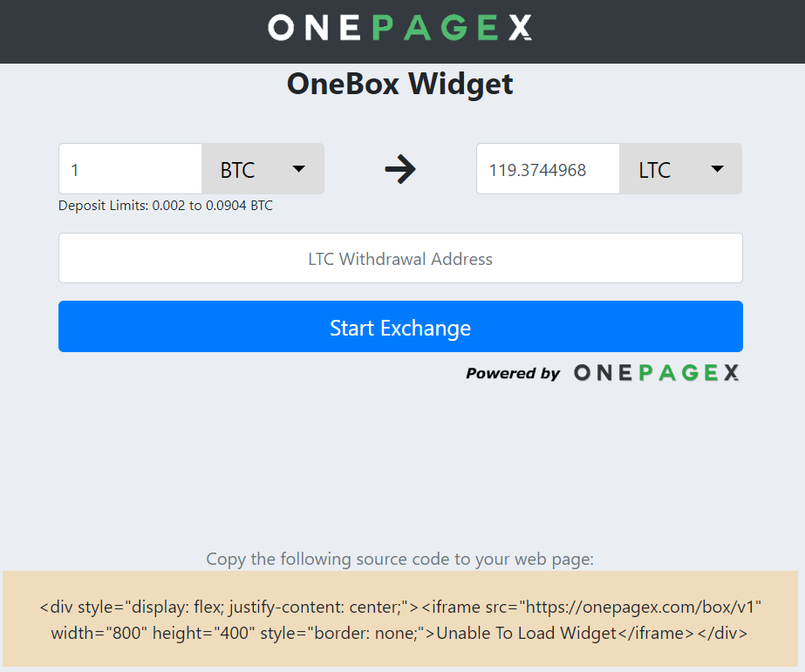Click the OneBox Widget heading

click(x=400, y=84)
